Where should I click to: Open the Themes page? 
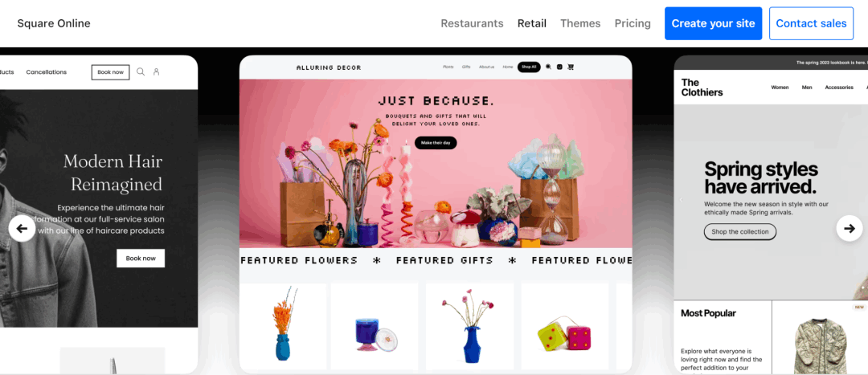580,23
